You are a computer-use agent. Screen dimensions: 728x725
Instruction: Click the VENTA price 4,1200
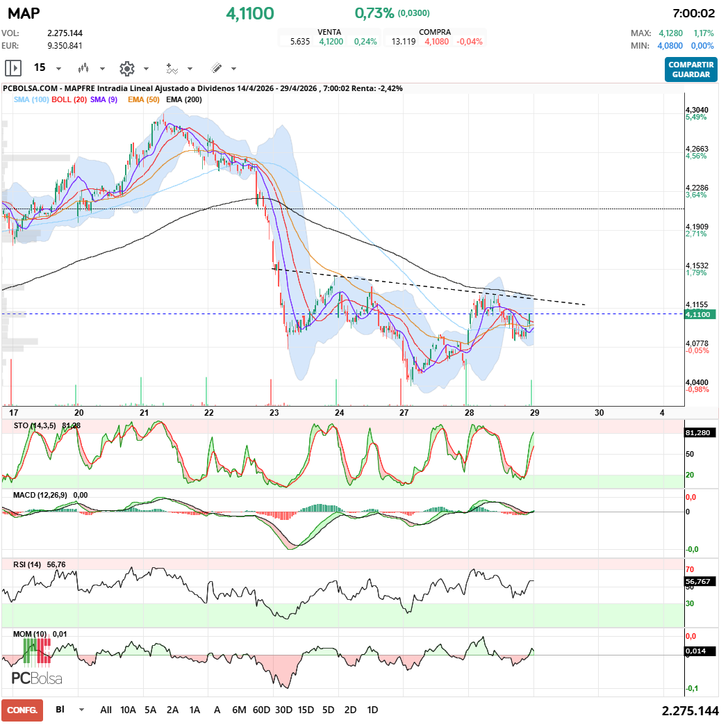pos(331,41)
